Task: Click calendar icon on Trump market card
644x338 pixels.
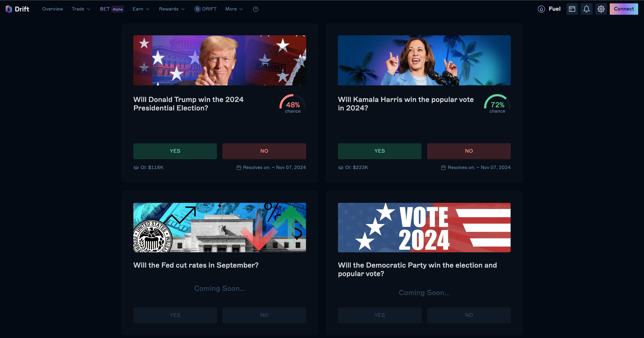Action: point(239,167)
